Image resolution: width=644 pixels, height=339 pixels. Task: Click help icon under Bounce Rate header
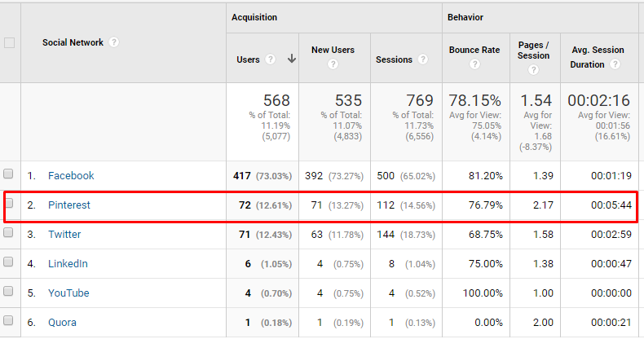coord(474,64)
